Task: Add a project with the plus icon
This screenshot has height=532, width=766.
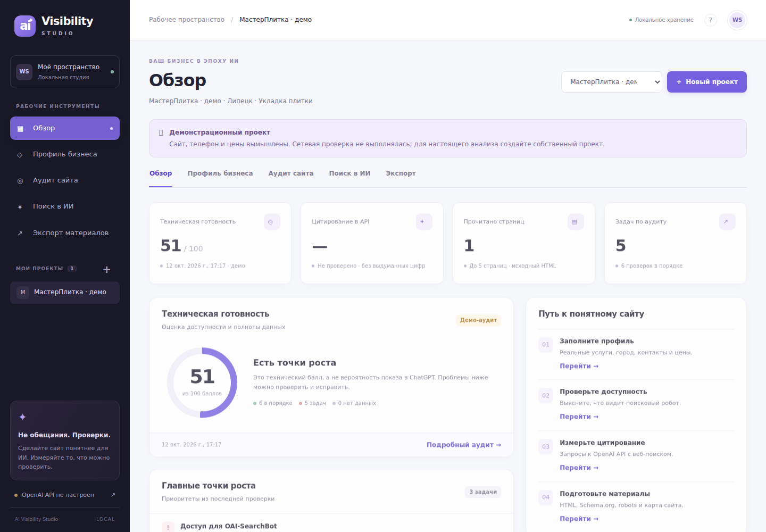Action: point(106,269)
